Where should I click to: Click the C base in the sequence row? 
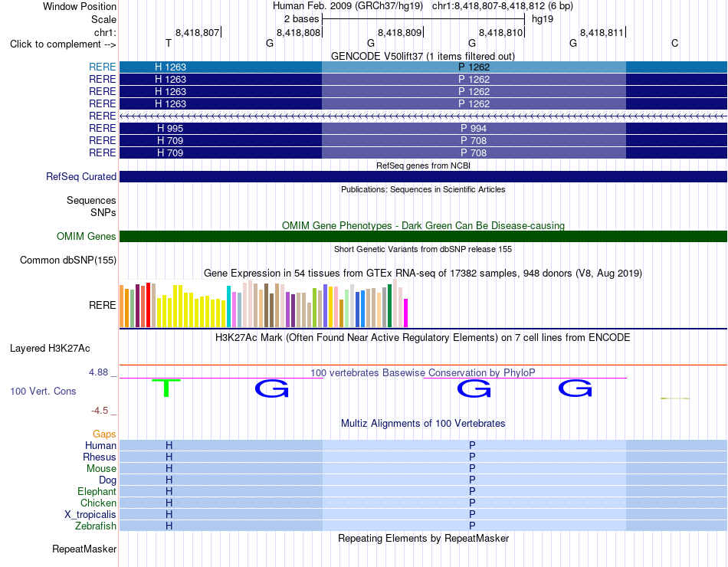[674, 43]
